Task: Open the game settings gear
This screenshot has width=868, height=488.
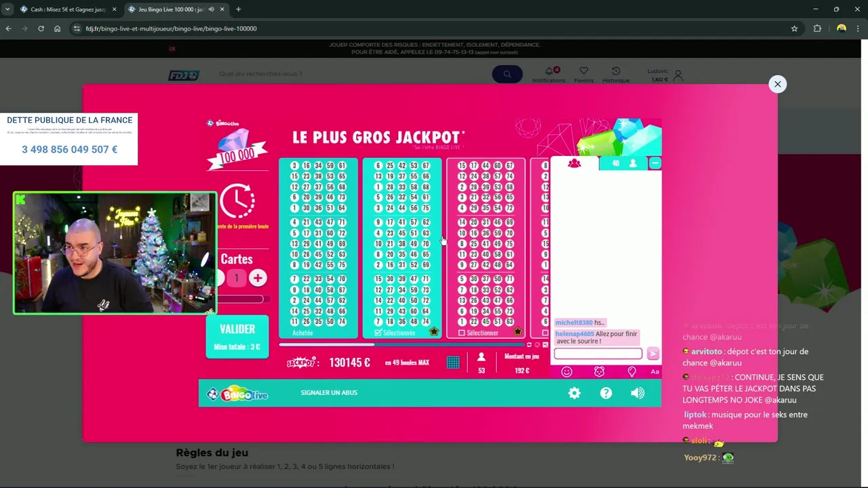Action: (574, 393)
